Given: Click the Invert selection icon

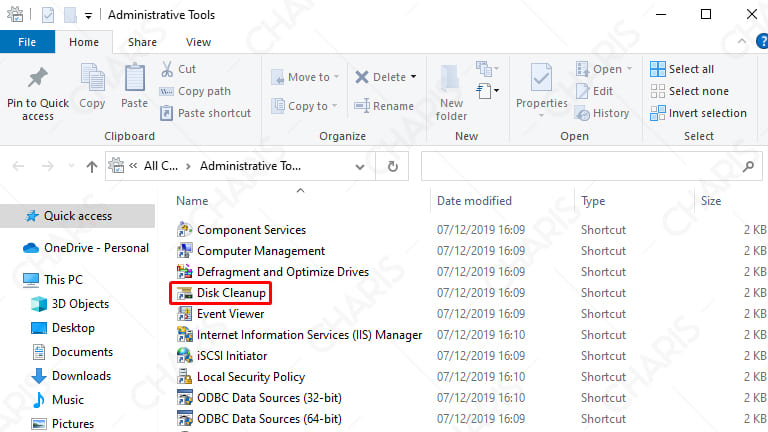Looking at the screenshot, I should tap(658, 113).
